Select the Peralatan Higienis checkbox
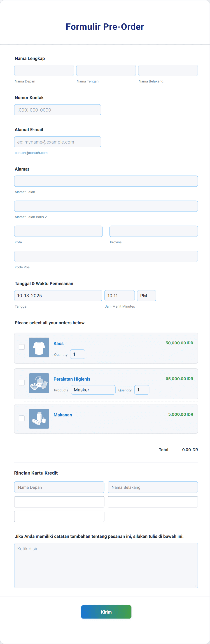Screen dimensions: 210x644 [x=22, y=382]
